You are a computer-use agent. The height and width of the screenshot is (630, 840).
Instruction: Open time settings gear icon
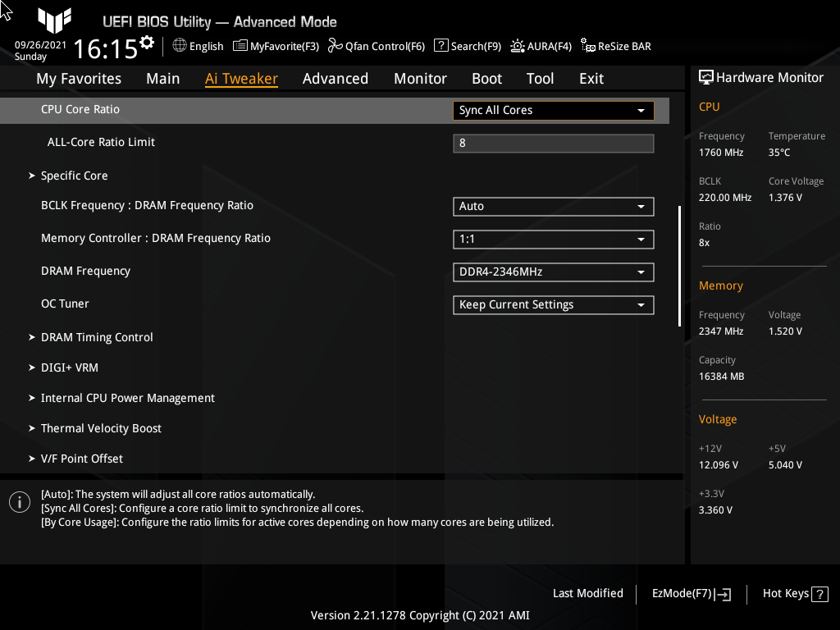(147, 43)
